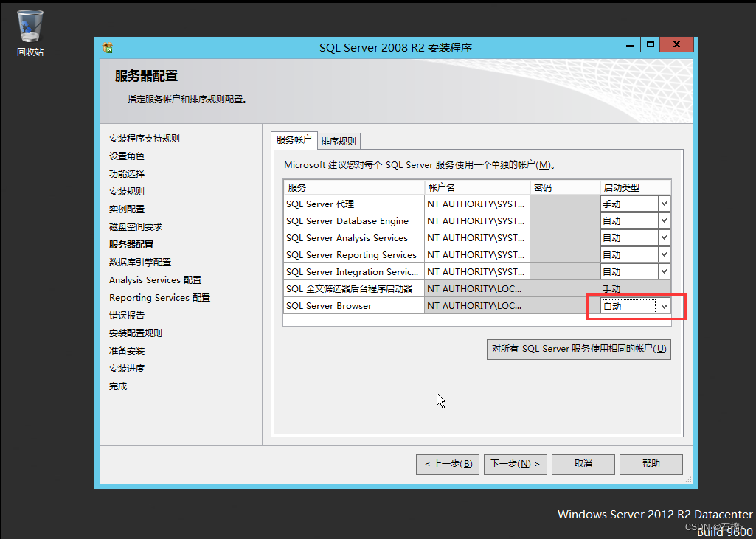
Task: Click 设置角色 step in sidebar
Action: (x=126, y=156)
